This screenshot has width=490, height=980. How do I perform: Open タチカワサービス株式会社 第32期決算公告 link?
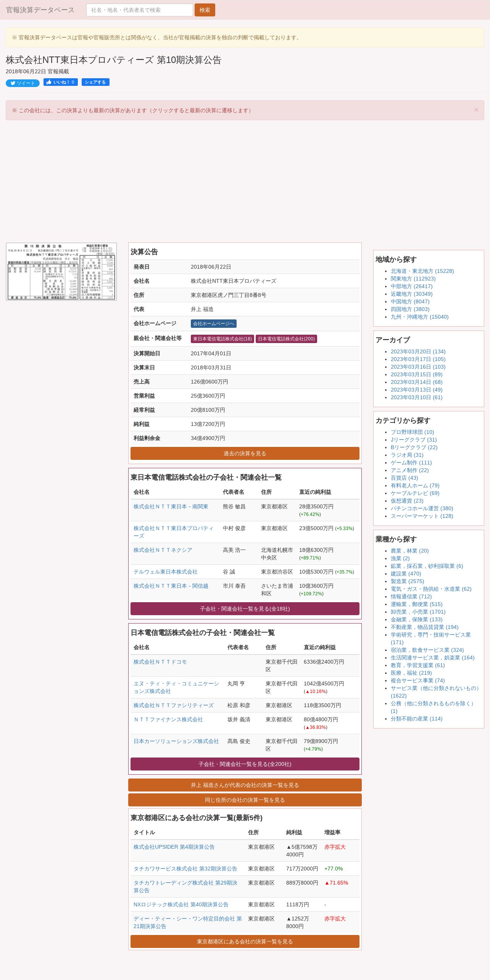(185, 869)
